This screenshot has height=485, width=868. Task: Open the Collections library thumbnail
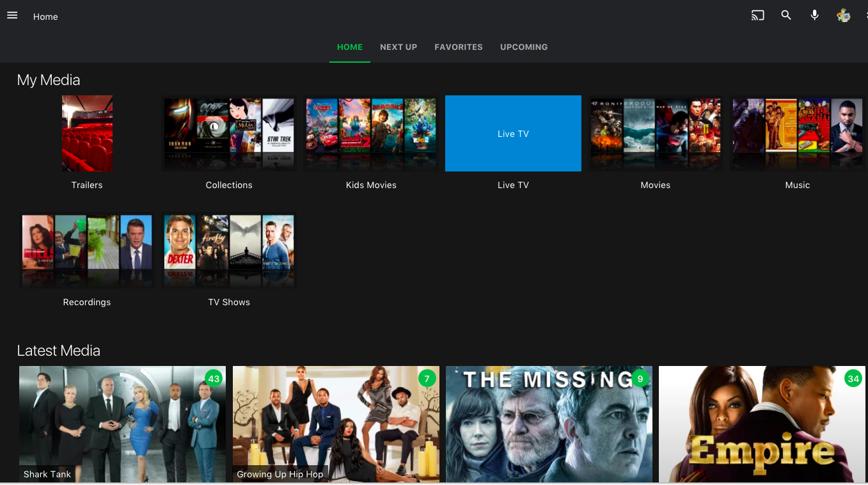229,133
